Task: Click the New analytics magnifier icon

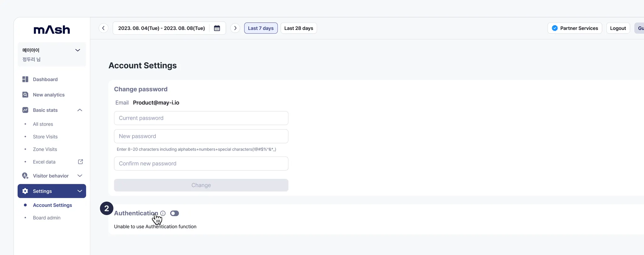Action: pos(25,95)
